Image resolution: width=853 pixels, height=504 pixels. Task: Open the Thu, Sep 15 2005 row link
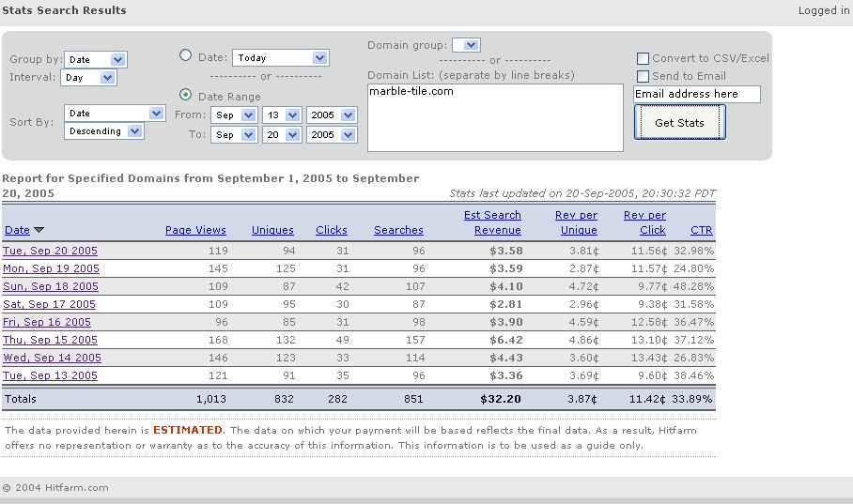[51, 340]
